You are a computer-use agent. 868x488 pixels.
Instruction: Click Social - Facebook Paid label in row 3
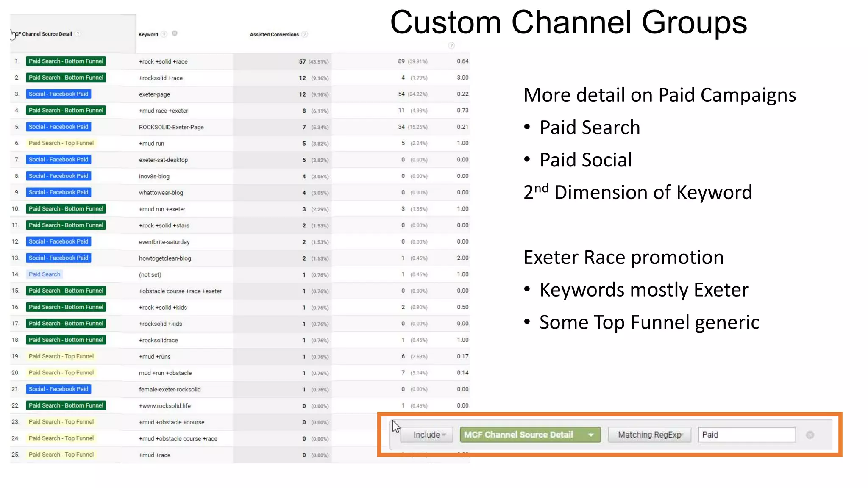(58, 94)
